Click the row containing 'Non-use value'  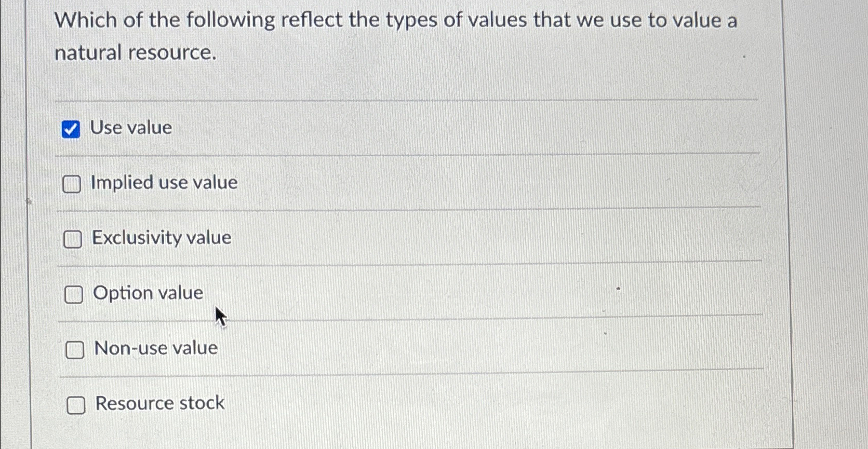(364, 349)
